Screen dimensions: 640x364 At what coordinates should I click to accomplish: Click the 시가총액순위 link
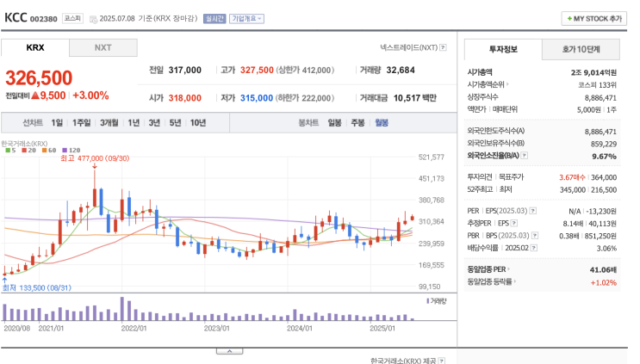click(x=486, y=84)
